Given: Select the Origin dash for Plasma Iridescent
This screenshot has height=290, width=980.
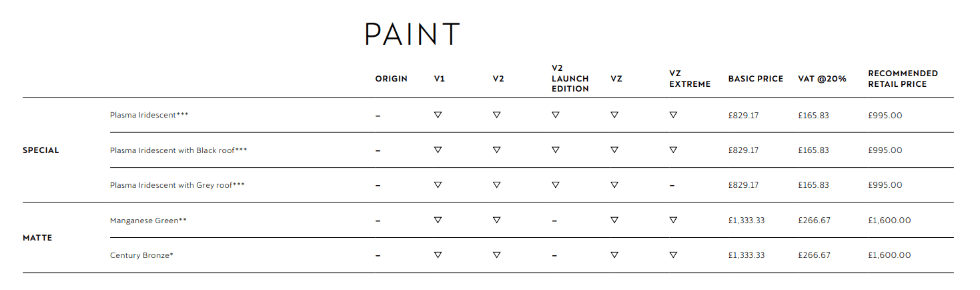Looking at the screenshot, I should click(x=378, y=116).
